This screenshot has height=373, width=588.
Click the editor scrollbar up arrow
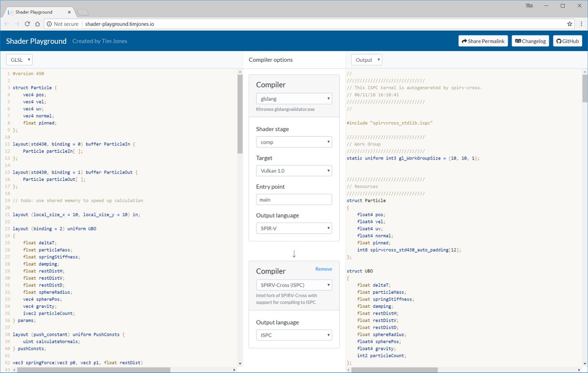240,72
